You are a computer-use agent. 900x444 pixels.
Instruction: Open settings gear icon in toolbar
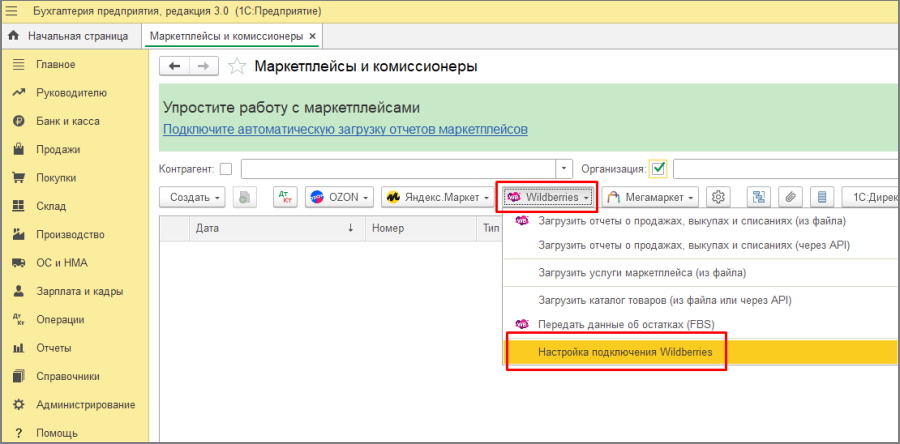[x=717, y=197]
